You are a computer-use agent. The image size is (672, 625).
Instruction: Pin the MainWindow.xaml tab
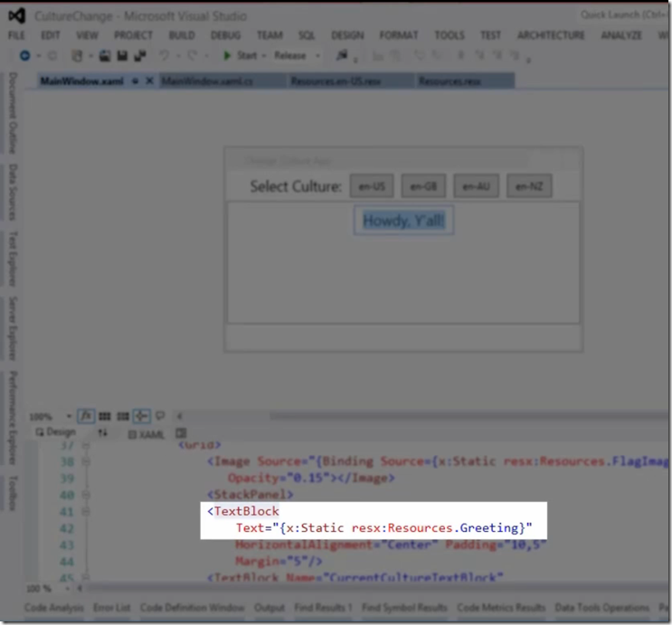[x=136, y=81]
